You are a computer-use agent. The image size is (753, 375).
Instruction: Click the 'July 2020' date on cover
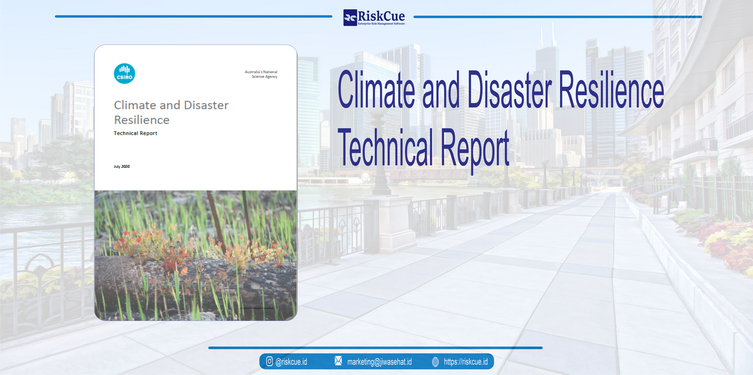click(x=121, y=167)
